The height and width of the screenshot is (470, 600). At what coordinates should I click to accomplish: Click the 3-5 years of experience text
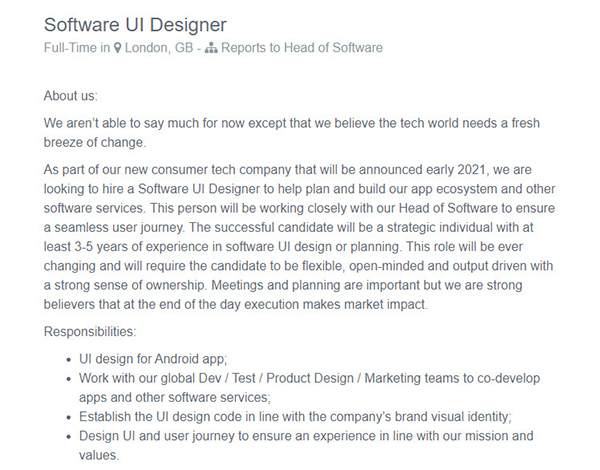(143, 246)
